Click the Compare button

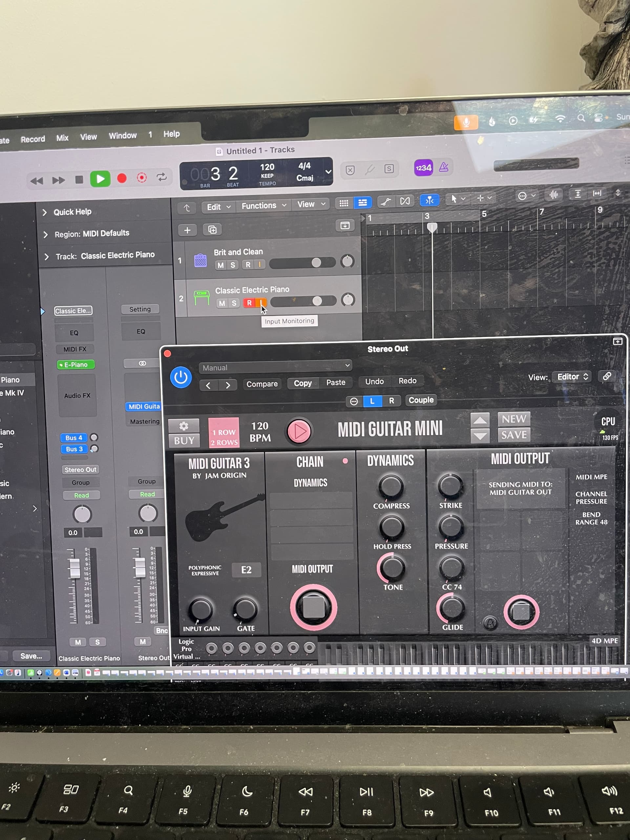[262, 384]
